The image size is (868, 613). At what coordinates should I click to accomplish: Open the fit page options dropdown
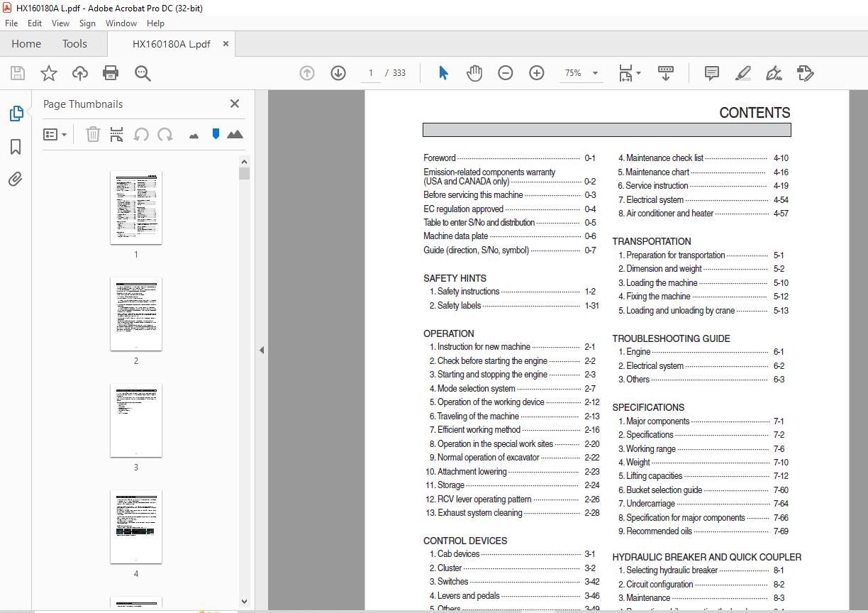coord(630,73)
